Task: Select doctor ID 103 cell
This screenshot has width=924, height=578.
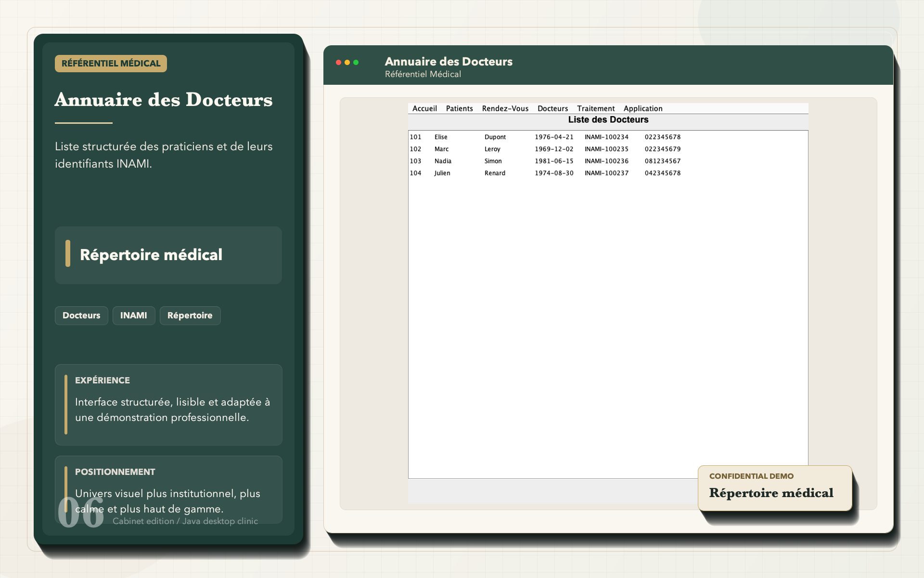Action: pyautogui.click(x=415, y=161)
